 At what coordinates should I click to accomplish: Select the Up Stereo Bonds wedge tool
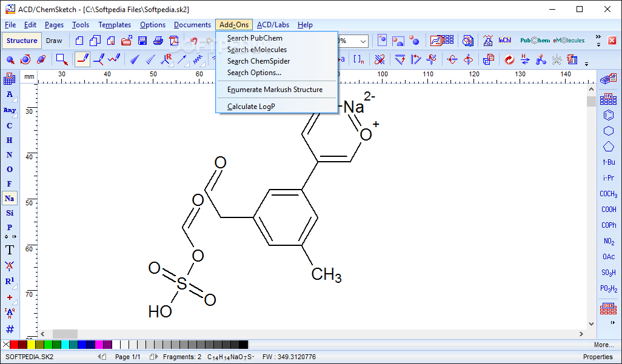135,60
